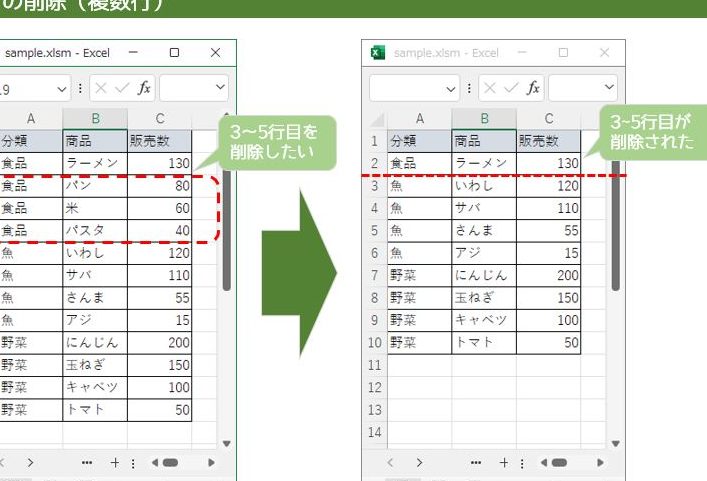Select cell トマト in left window
The image size is (707, 481).
click(95, 410)
